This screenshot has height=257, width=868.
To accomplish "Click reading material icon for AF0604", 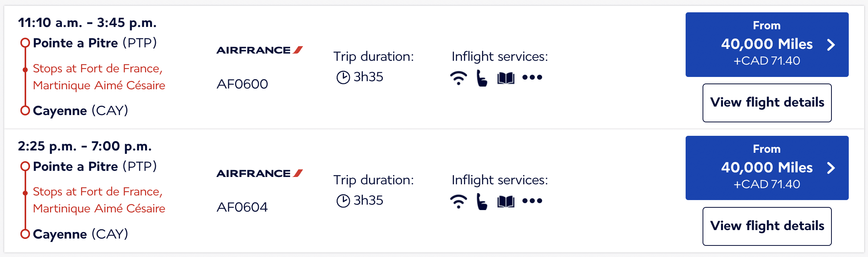I will [x=506, y=202].
